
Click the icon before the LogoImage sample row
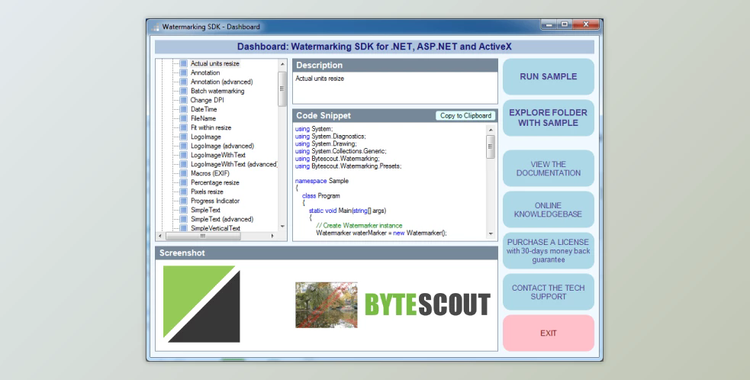[183, 137]
